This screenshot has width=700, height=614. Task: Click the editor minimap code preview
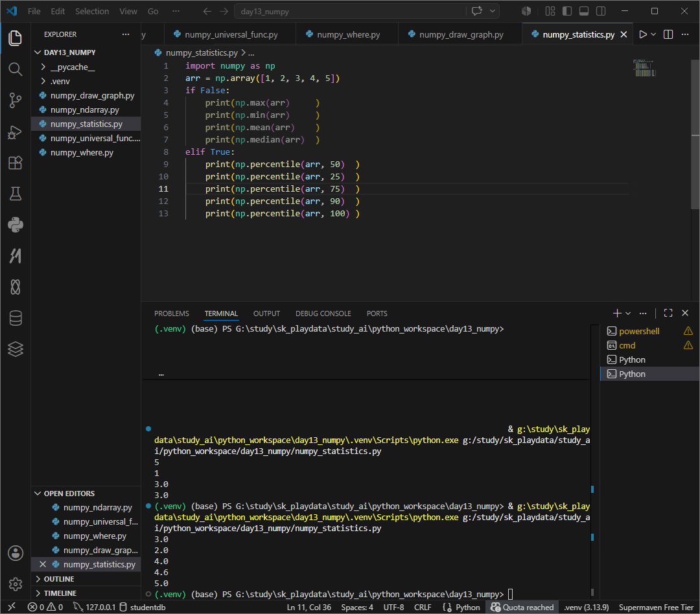tap(644, 68)
